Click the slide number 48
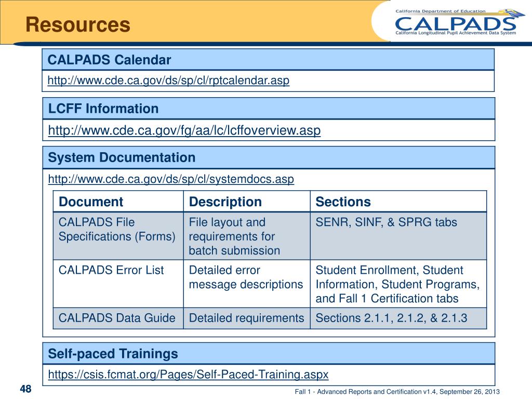532x399 pixels. [26, 389]
